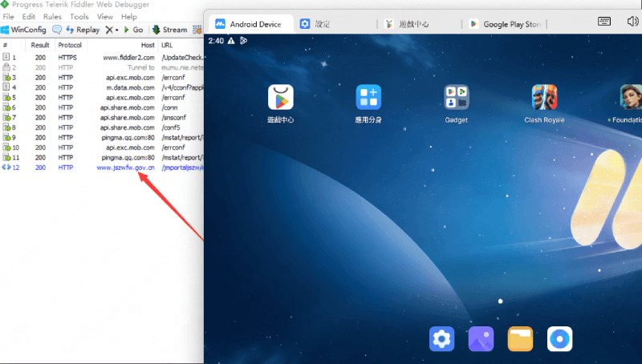Open the Settings gear app in dock
This screenshot has height=364, width=642.
click(442, 338)
